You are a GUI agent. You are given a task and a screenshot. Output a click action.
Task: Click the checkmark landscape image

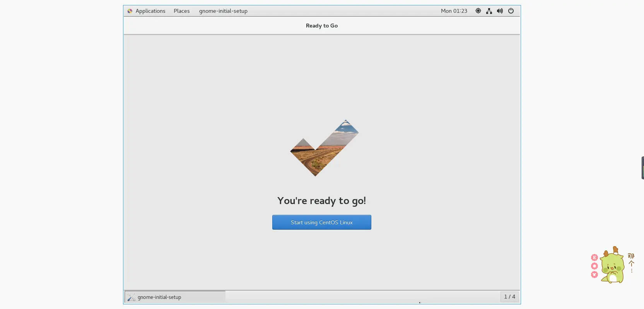(325, 148)
